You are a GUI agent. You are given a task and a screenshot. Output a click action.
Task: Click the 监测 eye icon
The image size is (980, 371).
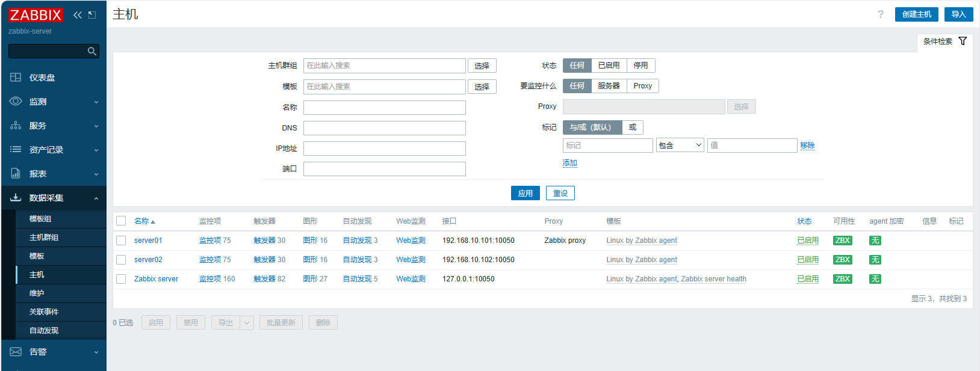click(x=16, y=102)
